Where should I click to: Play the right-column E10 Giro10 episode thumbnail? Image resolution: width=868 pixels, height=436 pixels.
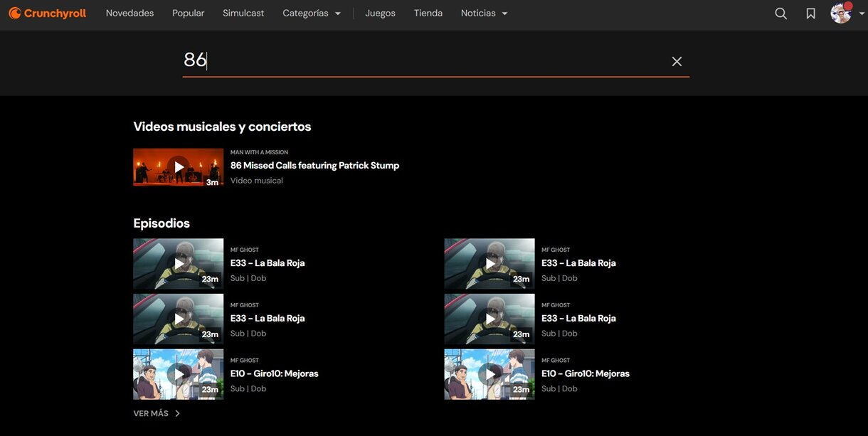pyautogui.click(x=489, y=374)
